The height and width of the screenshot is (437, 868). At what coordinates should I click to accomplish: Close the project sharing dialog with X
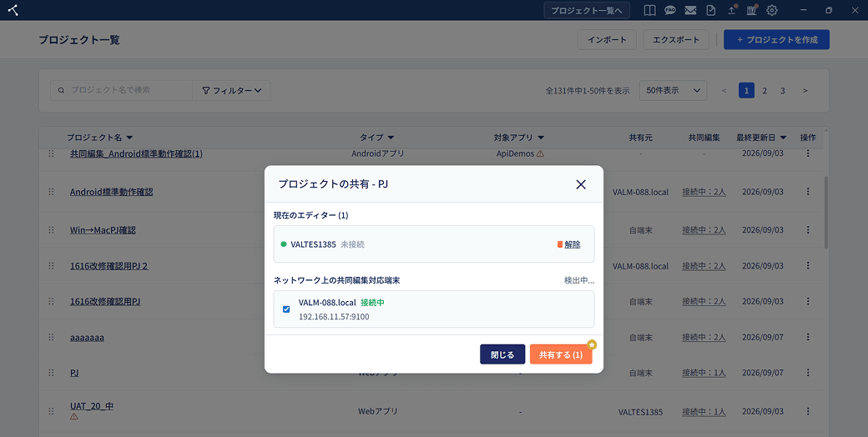pos(581,184)
